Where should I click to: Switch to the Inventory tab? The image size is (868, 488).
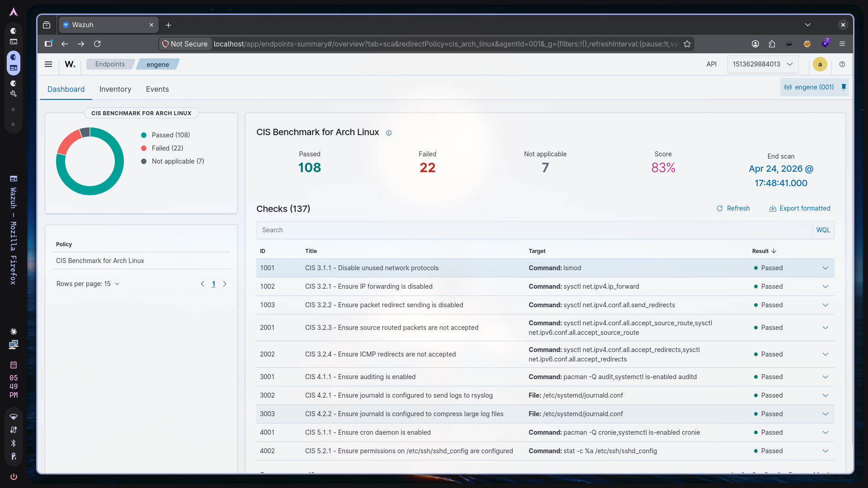(x=115, y=89)
